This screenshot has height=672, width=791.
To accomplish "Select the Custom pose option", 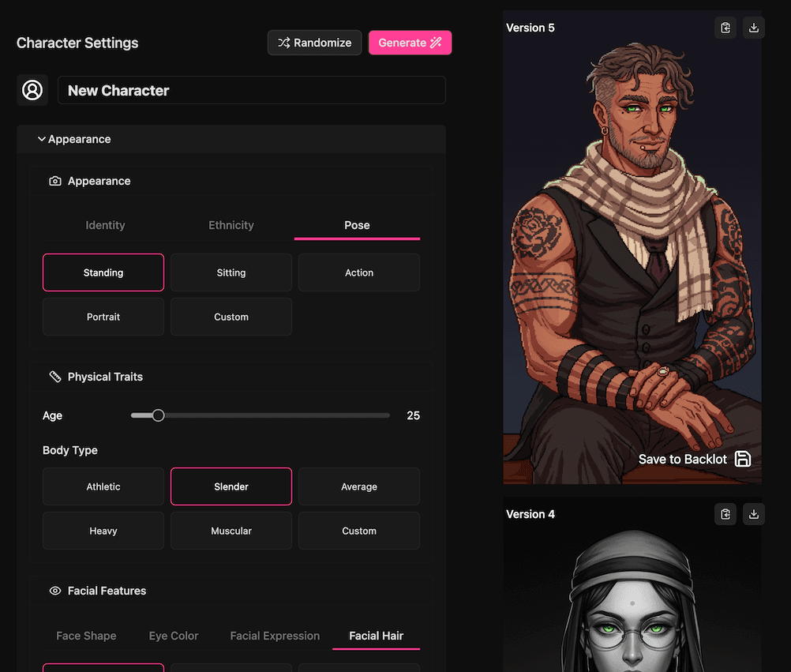I will tap(231, 316).
